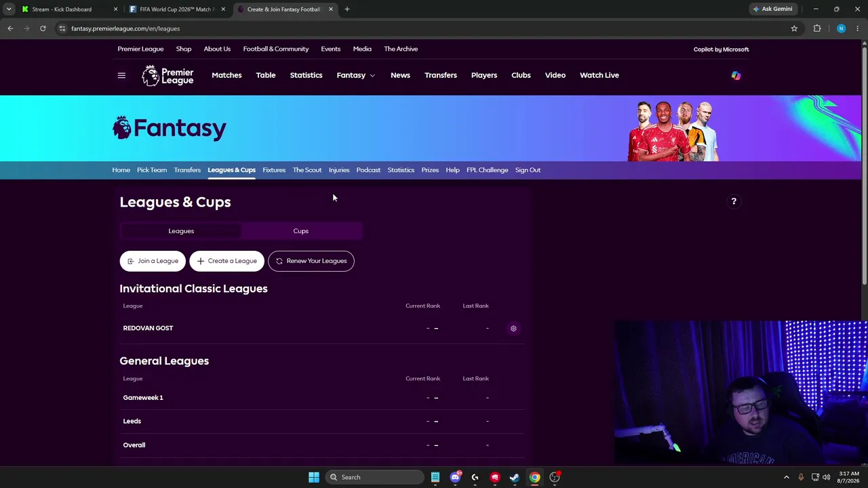Open a new browser tab
The height and width of the screenshot is (488, 868).
pos(347,9)
